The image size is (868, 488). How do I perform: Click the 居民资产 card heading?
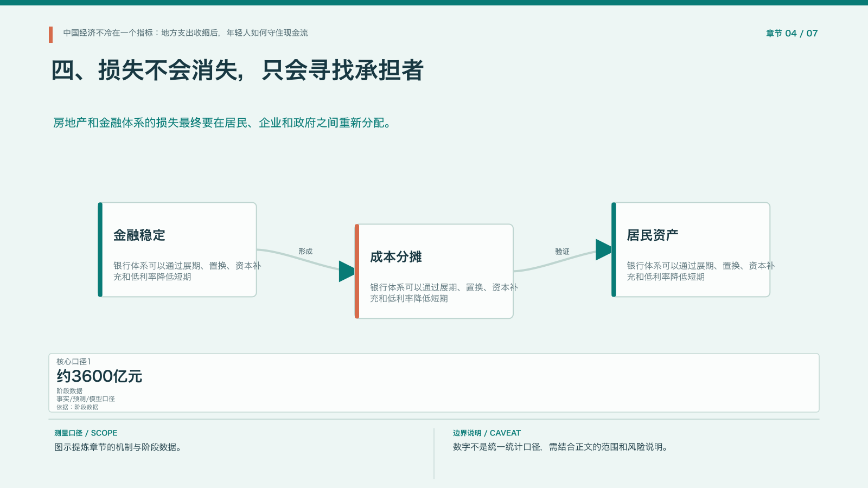(x=653, y=235)
